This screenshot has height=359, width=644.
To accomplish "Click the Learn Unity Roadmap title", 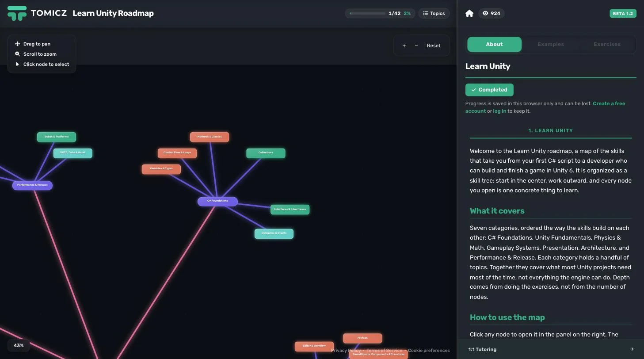I will point(113,13).
